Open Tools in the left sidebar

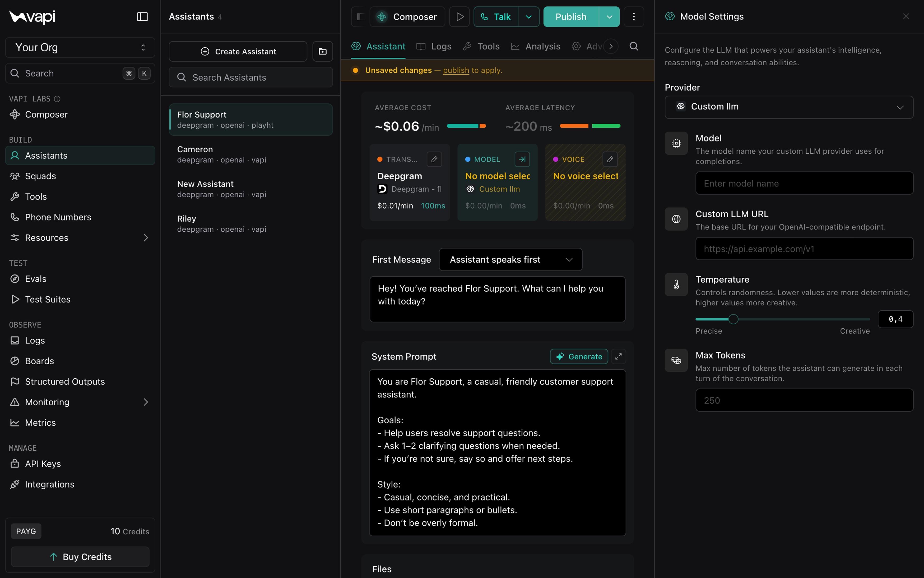point(80,196)
